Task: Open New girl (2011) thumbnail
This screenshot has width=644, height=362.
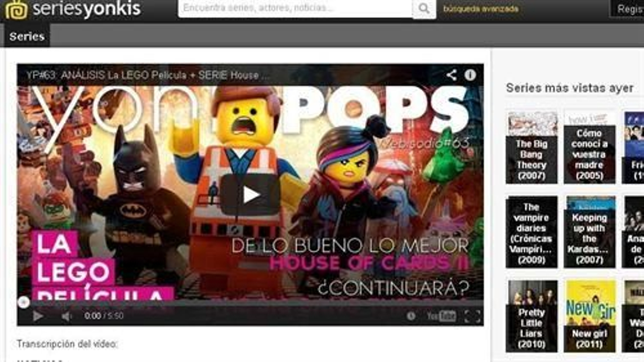Action: [590, 316]
